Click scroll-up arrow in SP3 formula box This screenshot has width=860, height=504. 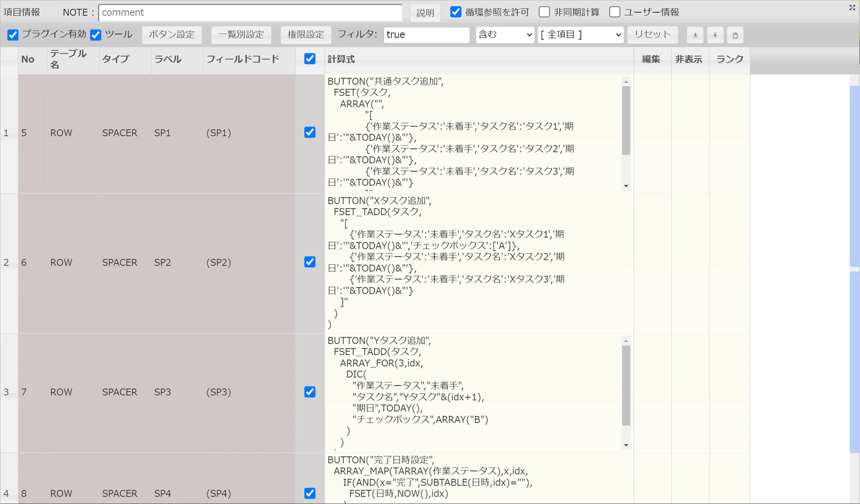626,341
